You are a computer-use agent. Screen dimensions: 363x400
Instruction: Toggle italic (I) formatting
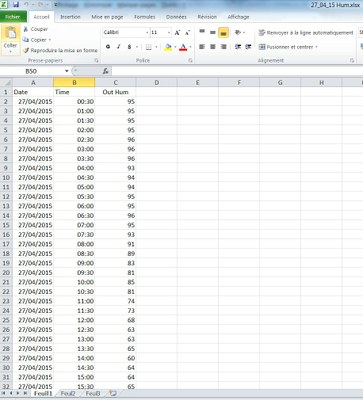(x=118, y=47)
